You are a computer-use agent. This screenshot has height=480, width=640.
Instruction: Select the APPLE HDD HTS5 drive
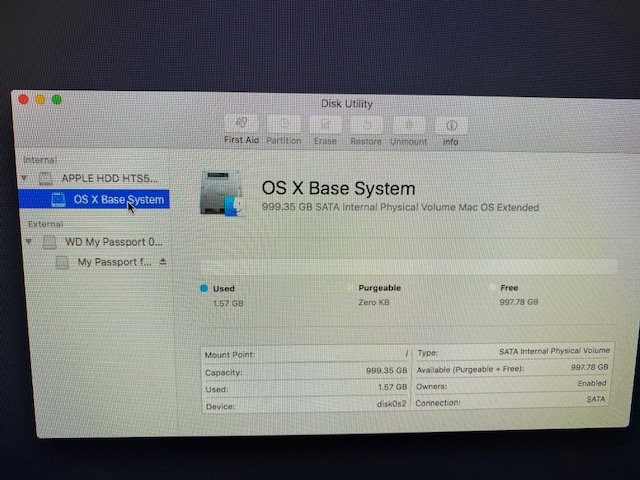point(109,178)
